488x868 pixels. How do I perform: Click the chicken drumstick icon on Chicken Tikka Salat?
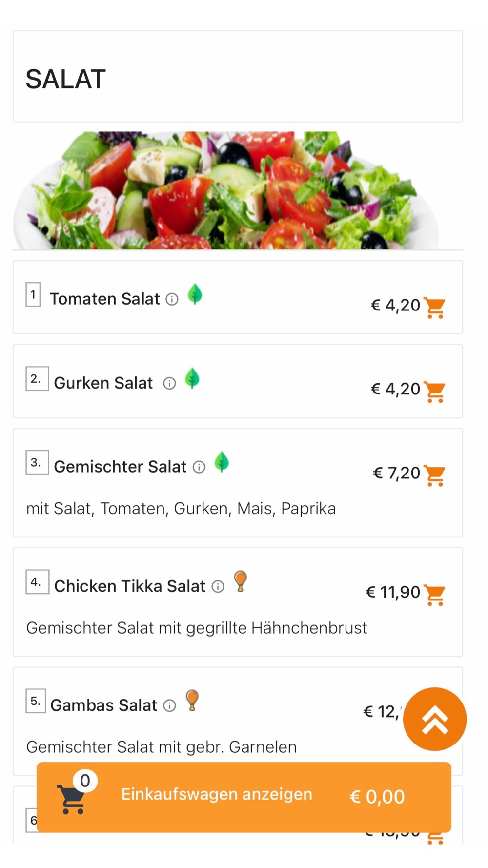[x=241, y=581]
